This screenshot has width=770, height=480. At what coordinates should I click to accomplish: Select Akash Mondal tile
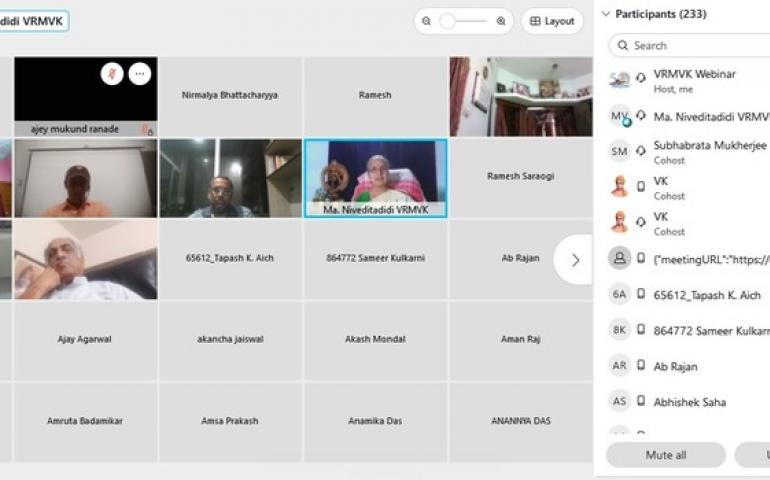pyautogui.click(x=375, y=341)
